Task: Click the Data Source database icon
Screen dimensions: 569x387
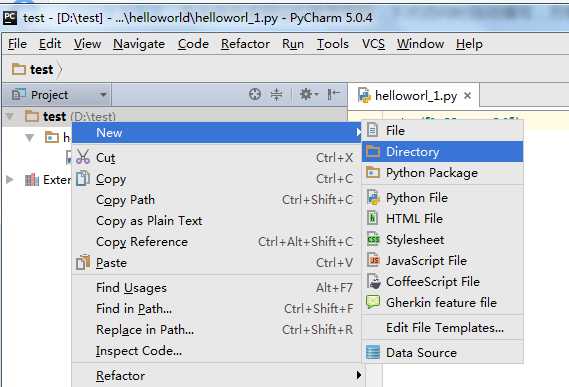Action: click(373, 352)
